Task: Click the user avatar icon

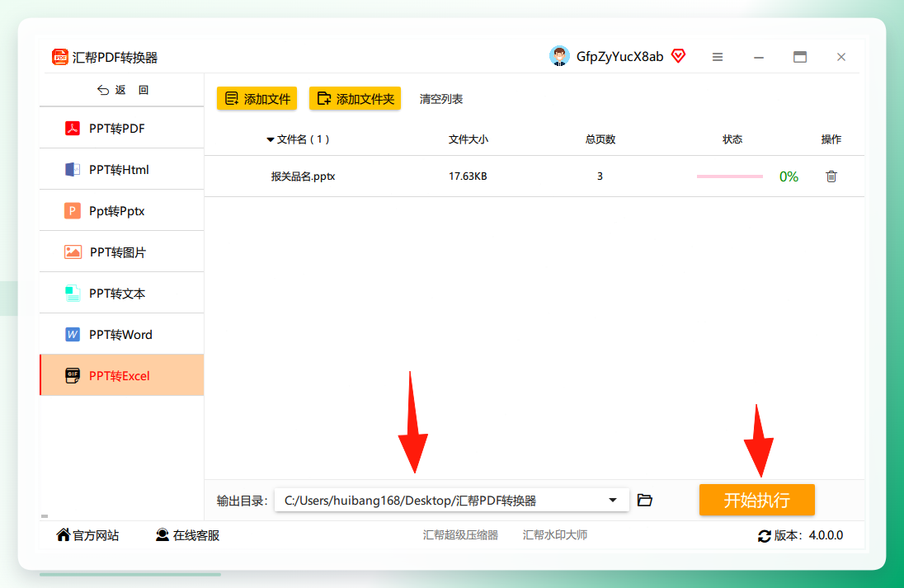Action: 559,56
